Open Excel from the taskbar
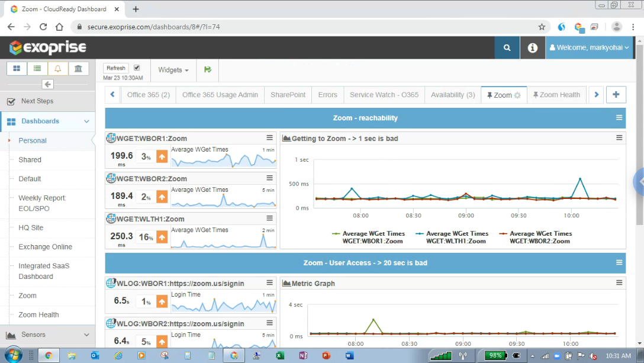Image resolution: width=644 pixels, height=363 pixels. pos(280,355)
